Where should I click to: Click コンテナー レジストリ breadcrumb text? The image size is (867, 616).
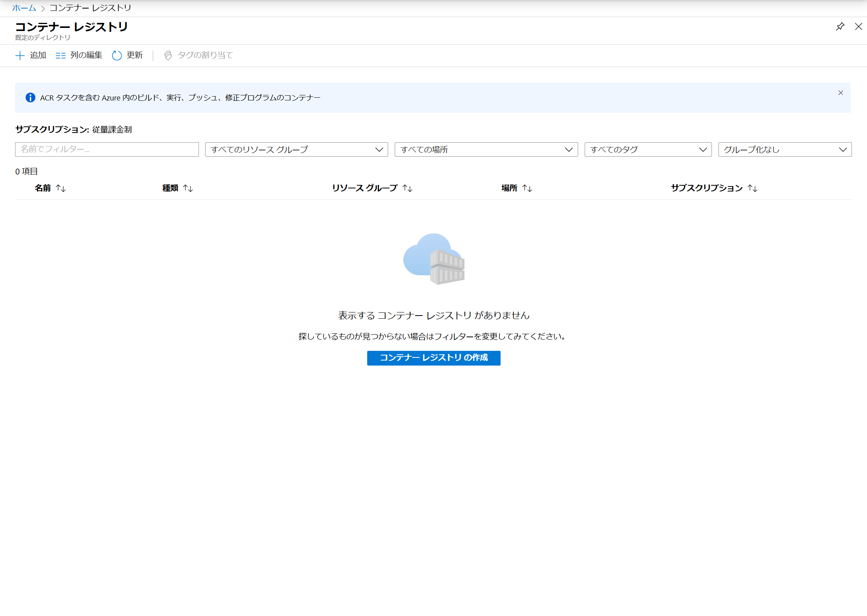click(90, 8)
